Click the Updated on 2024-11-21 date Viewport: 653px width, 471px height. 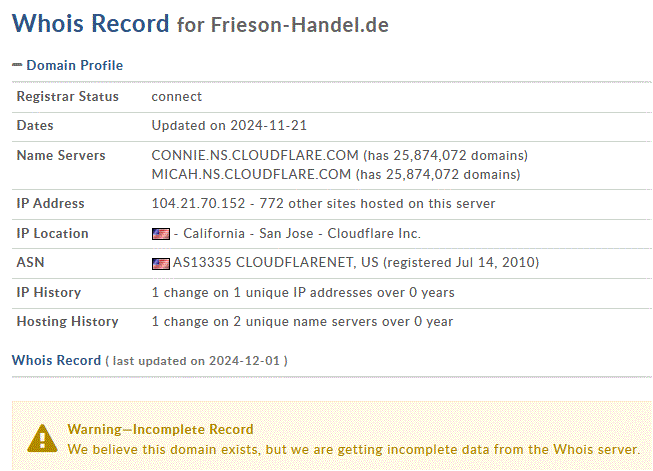229,126
